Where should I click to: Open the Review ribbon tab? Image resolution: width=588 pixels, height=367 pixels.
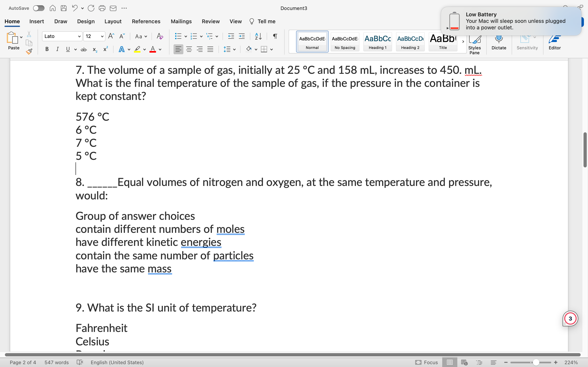(210, 21)
